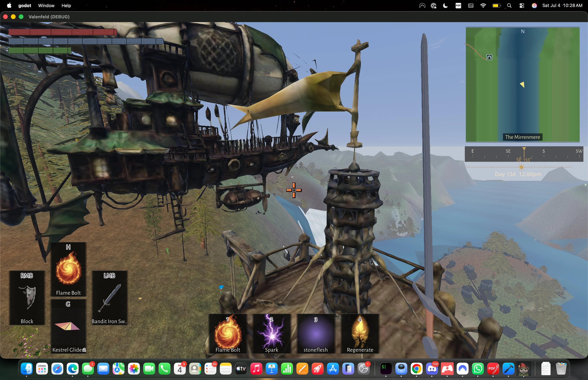Click the N label on the minimap
Screen dimensions: 588x380
point(523,31)
